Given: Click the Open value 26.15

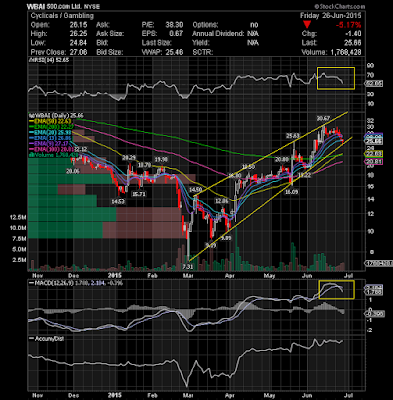Looking at the screenshot, I should point(78,25).
